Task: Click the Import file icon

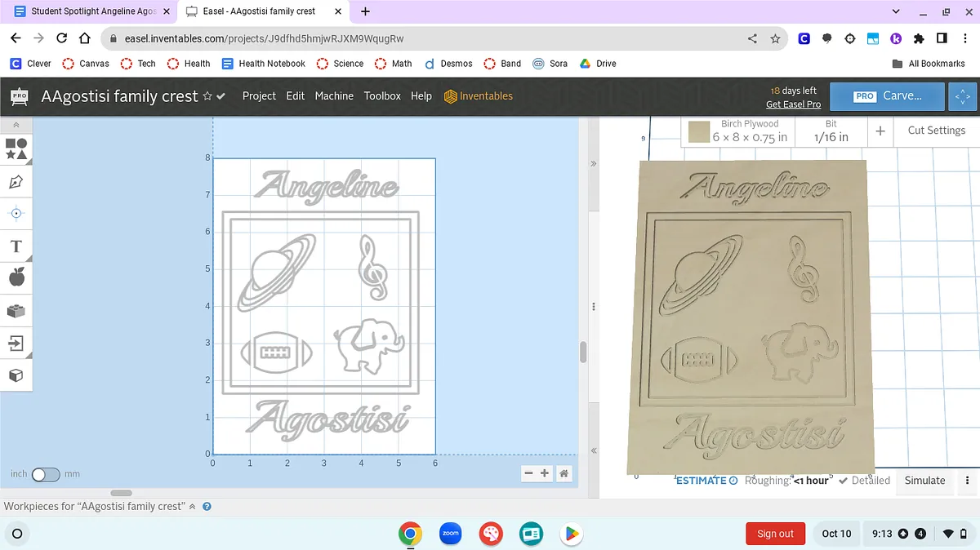Action: (x=16, y=344)
